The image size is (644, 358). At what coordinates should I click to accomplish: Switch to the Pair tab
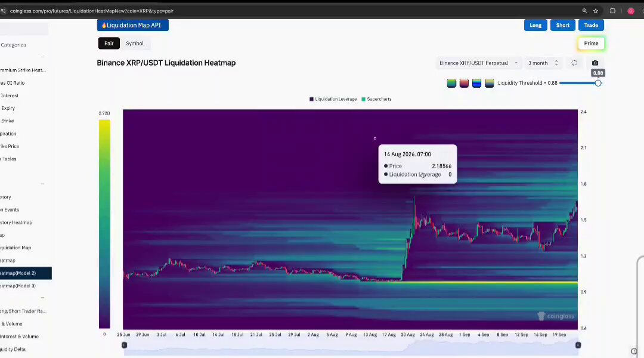tap(109, 44)
